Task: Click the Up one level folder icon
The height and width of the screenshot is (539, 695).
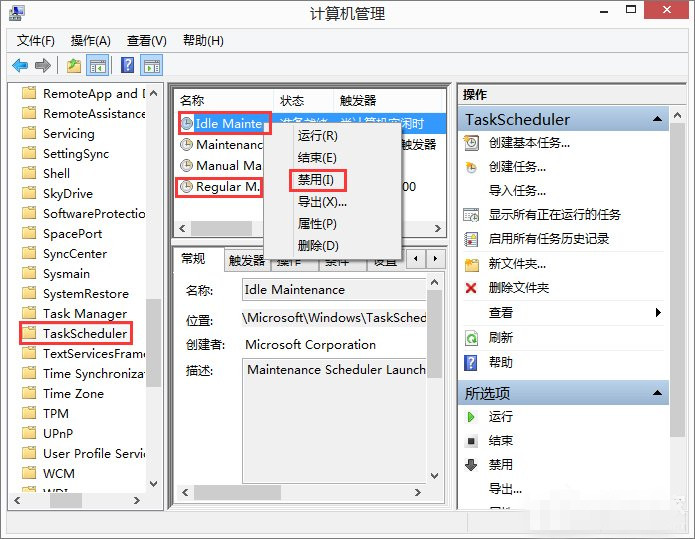Action: click(74, 66)
